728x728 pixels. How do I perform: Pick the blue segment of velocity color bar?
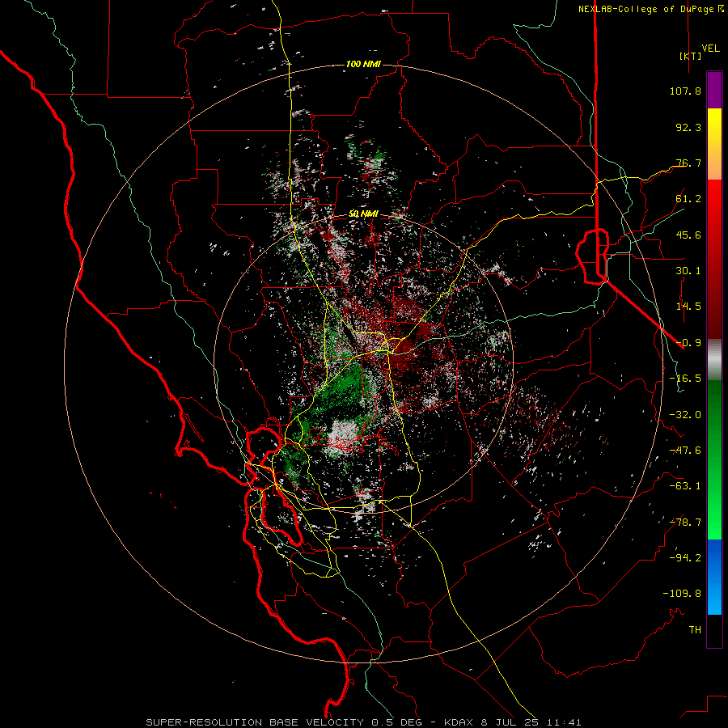714,577
